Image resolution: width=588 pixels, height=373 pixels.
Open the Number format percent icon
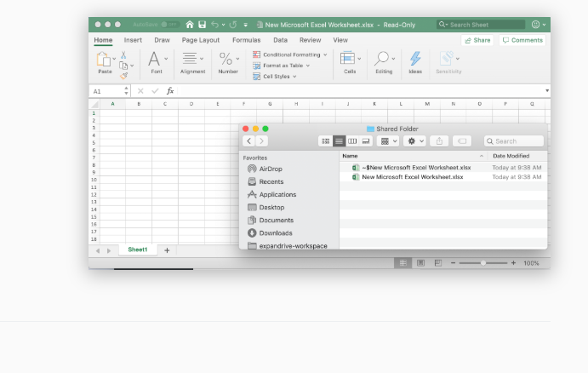[225, 59]
